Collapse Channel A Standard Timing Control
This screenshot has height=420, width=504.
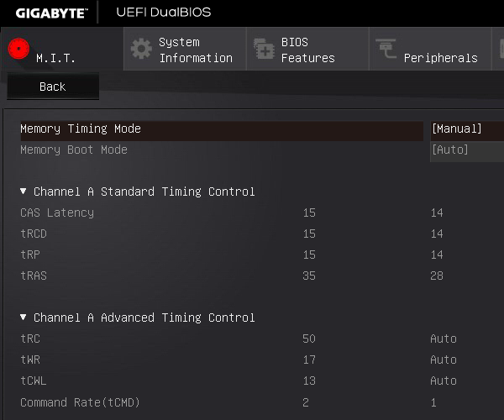(x=24, y=192)
